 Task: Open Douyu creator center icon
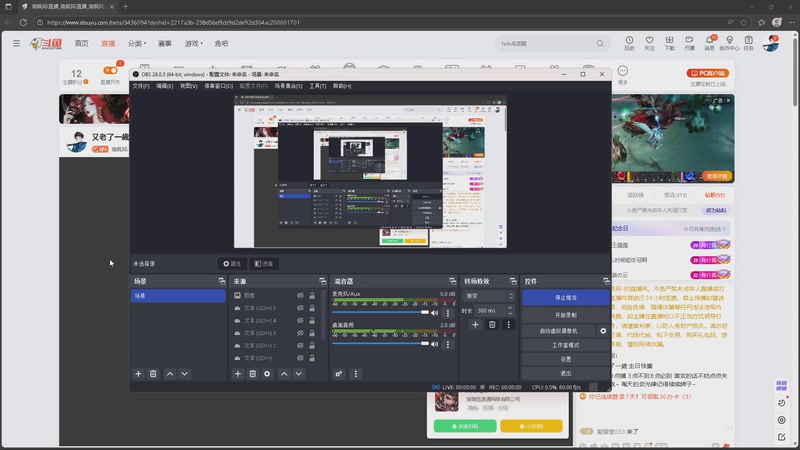point(730,43)
